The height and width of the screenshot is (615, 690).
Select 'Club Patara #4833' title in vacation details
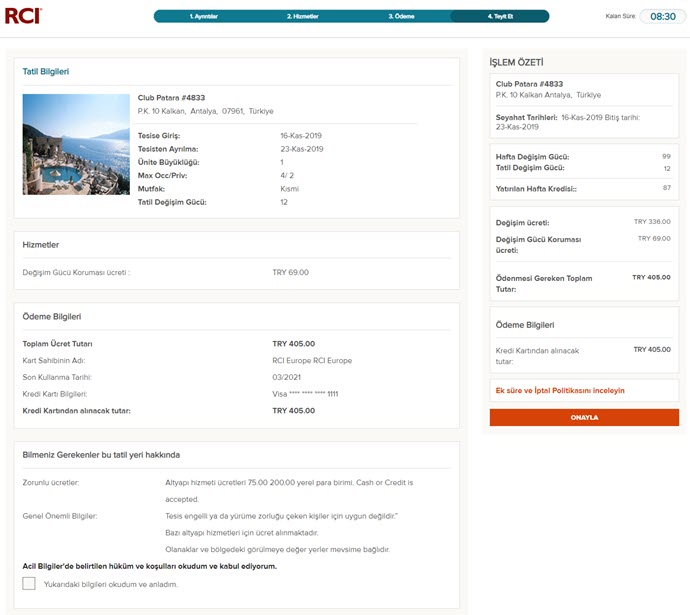171,98
